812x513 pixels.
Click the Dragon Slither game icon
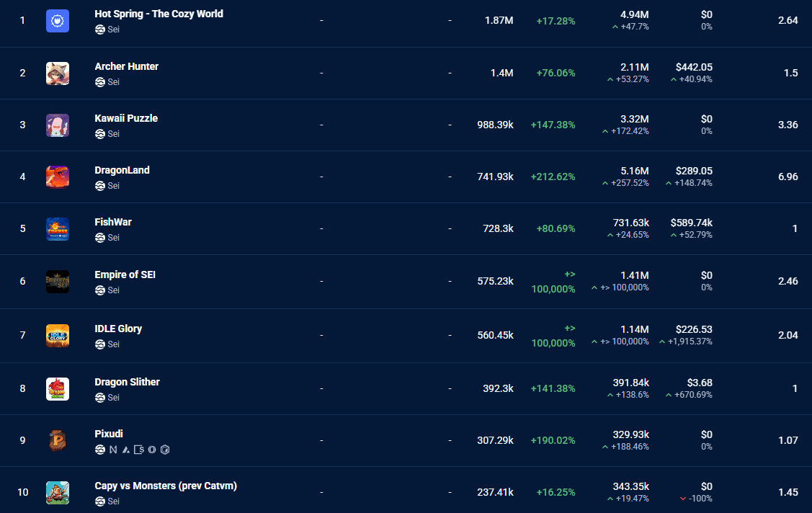pos(58,388)
